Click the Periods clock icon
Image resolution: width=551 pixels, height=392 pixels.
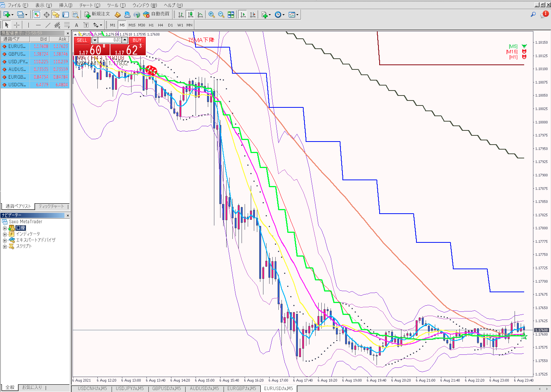tap(278, 15)
